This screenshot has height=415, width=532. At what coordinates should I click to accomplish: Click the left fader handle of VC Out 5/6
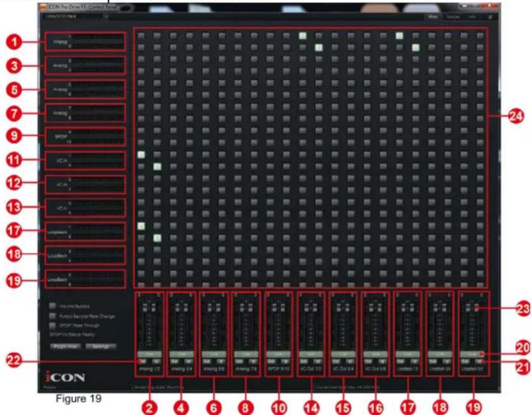371,308
